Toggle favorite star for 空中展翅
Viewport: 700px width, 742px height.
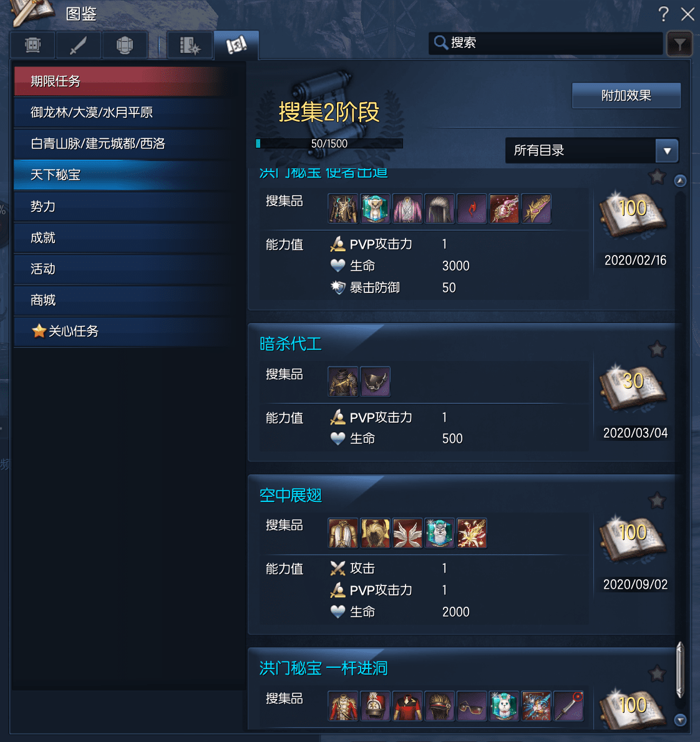click(657, 501)
